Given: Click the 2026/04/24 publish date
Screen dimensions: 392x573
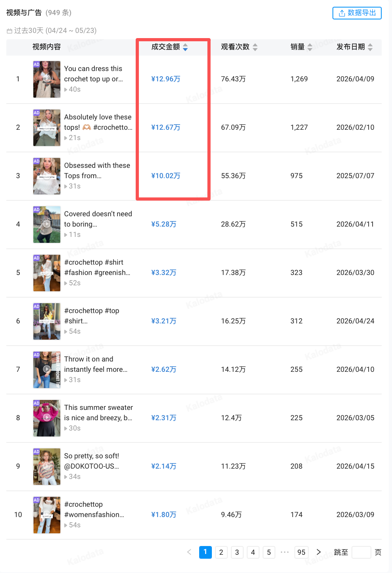Looking at the screenshot, I should 355,321.
